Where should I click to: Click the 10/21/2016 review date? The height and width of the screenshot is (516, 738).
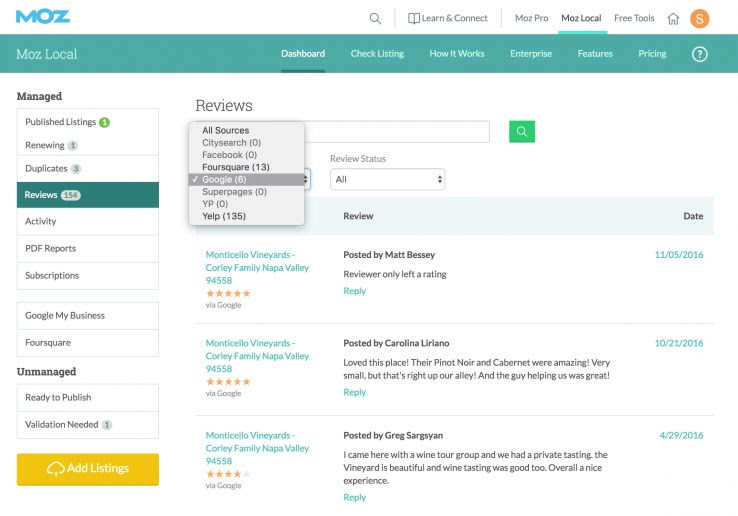pos(679,343)
